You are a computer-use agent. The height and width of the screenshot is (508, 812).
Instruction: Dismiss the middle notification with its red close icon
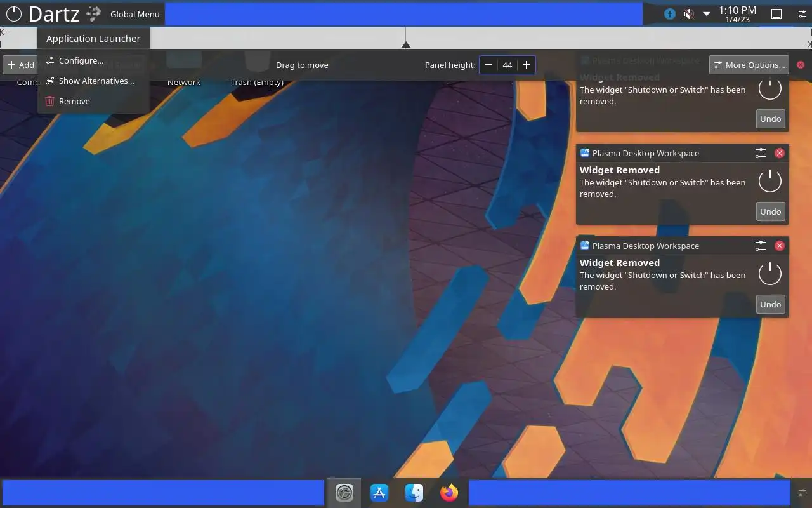[x=780, y=153]
